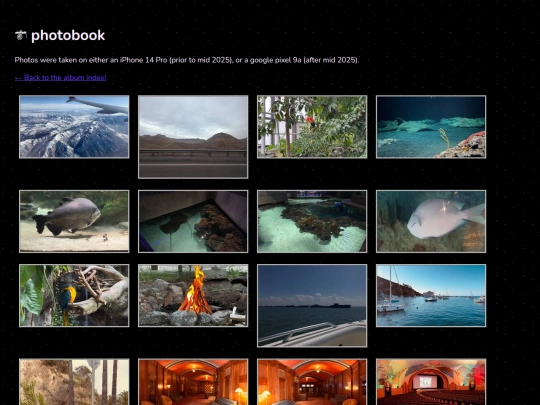
Task: Open the wood-paneled lobby photo with lamp at center
Action: [312, 382]
